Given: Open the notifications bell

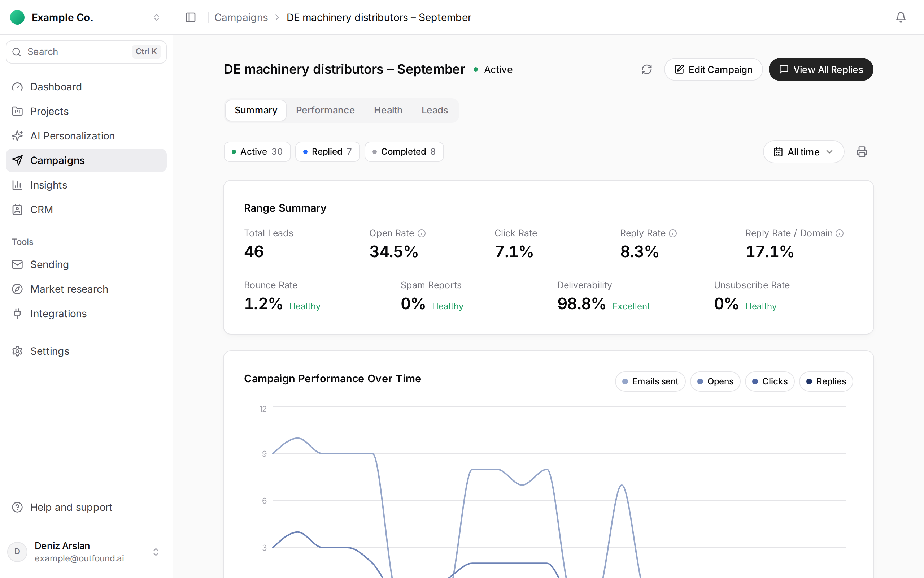Looking at the screenshot, I should click(901, 17).
